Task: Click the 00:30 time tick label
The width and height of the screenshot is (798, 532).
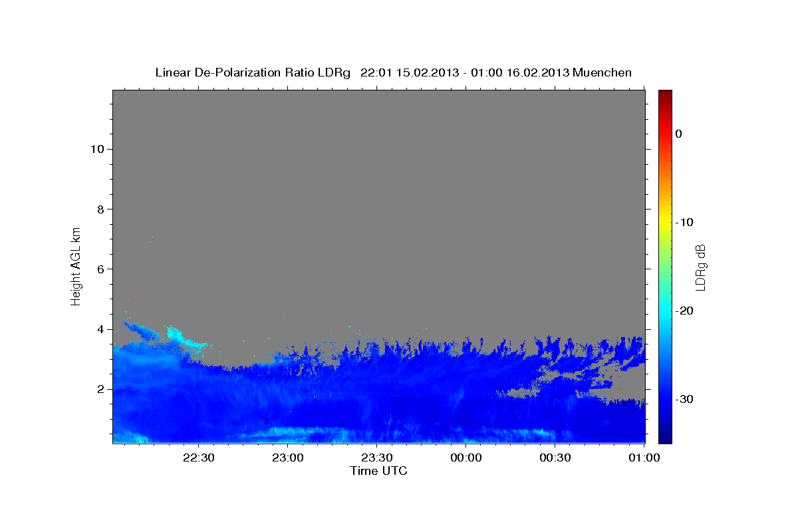Action: coord(555,458)
